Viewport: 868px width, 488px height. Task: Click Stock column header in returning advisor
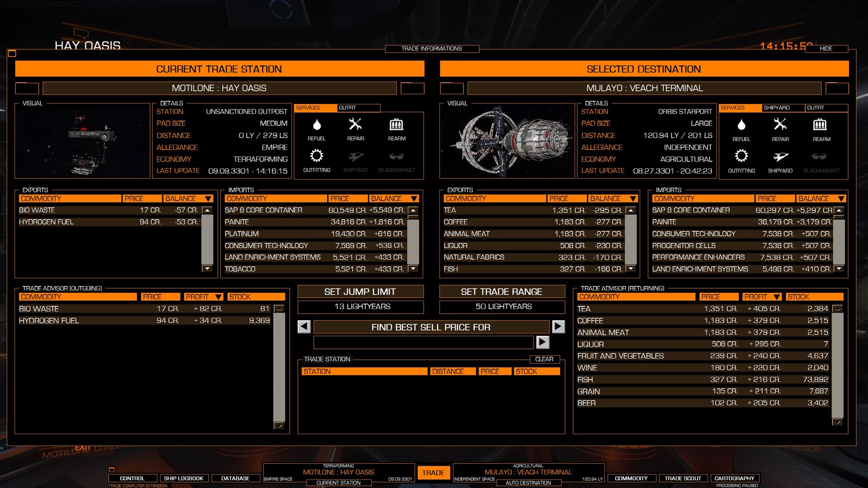[x=814, y=297]
